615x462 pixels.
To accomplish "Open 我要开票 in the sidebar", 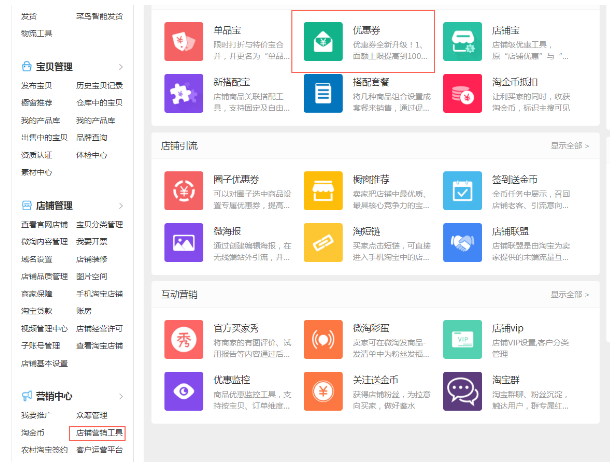I will coord(92,242).
